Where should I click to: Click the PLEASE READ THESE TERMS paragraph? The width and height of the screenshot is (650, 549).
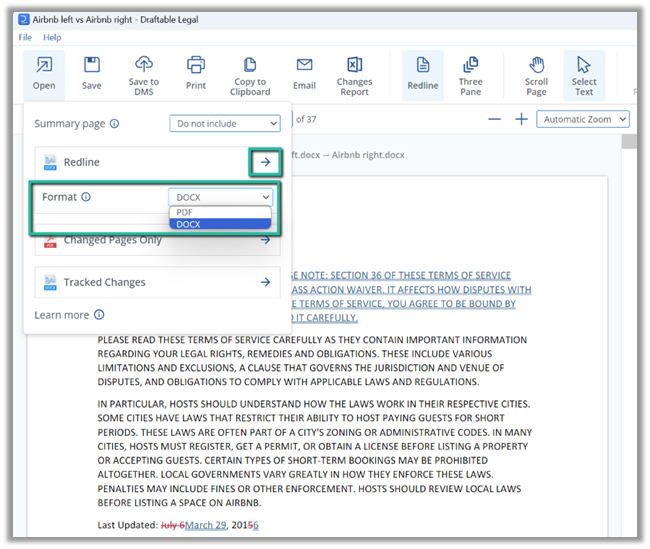pos(312,361)
